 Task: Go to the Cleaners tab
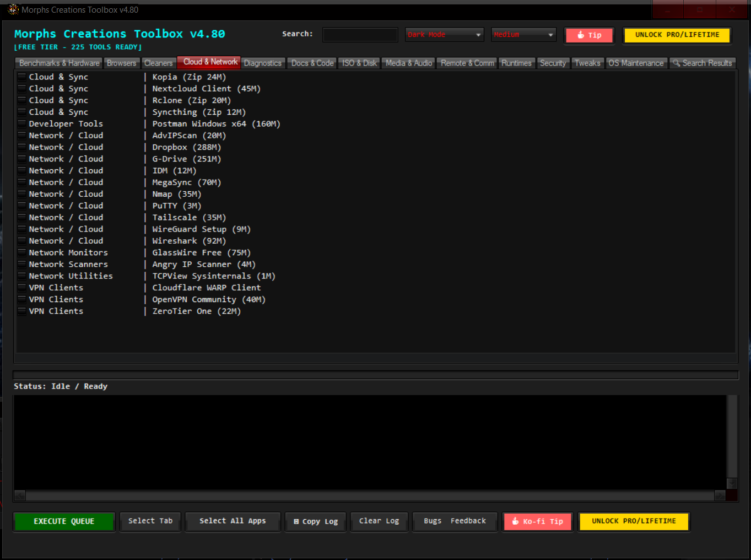[x=159, y=63]
